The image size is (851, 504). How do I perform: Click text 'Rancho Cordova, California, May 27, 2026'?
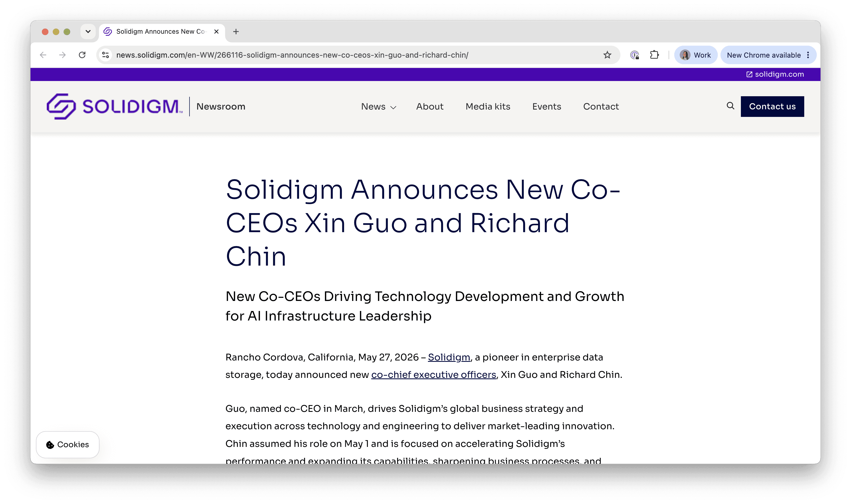tap(322, 357)
